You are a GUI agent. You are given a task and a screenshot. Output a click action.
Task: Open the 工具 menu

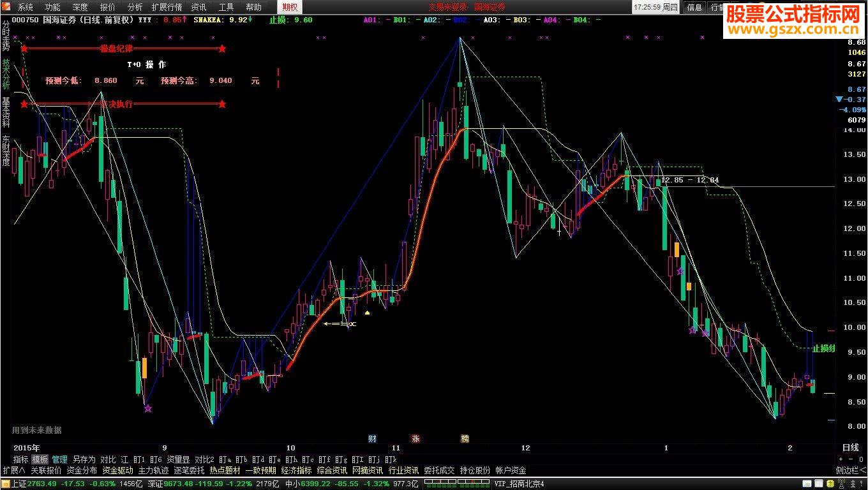click(x=227, y=7)
